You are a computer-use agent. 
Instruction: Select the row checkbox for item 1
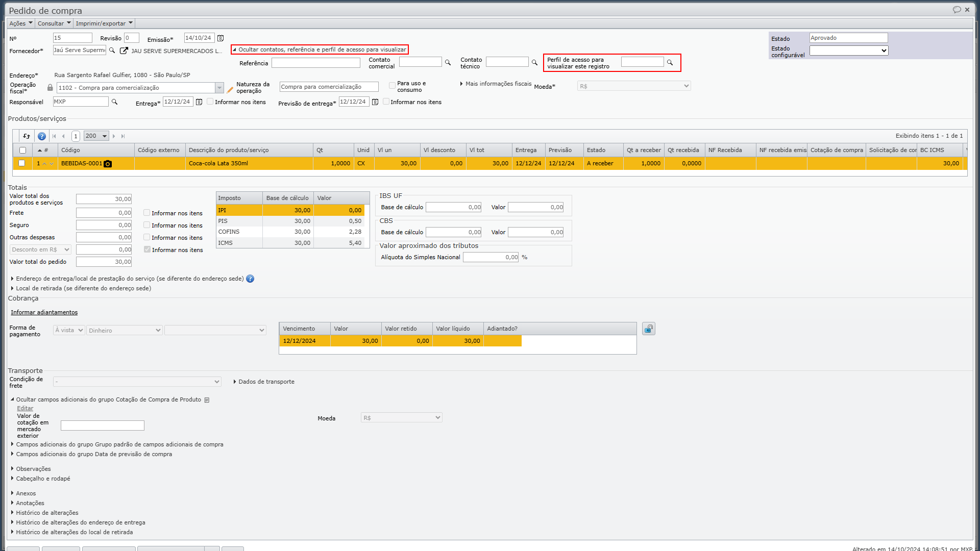click(x=21, y=163)
